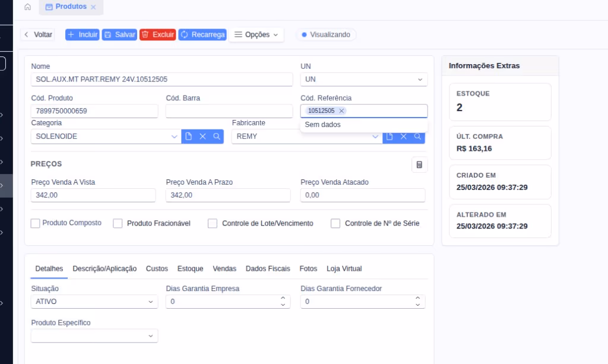
Task: Click the Cód. Produto field
Action: [94, 111]
